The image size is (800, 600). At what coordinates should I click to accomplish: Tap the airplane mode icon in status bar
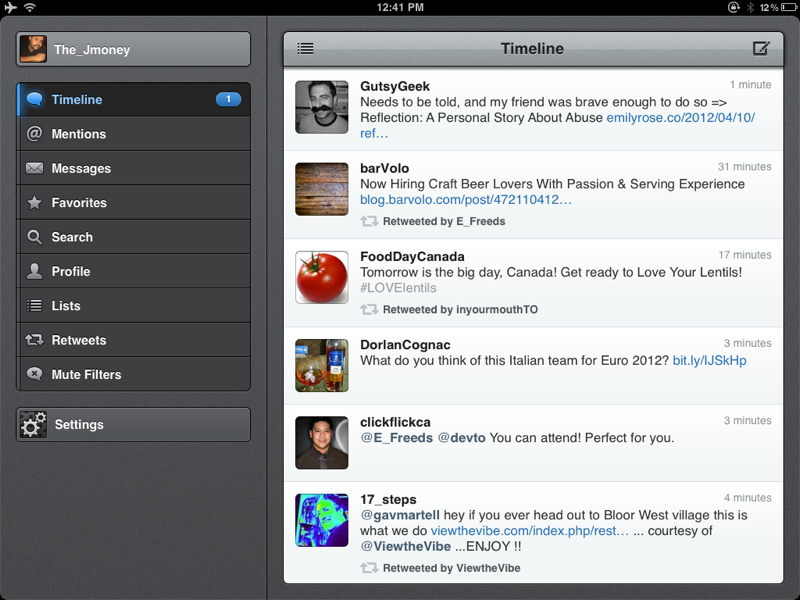[10, 7]
